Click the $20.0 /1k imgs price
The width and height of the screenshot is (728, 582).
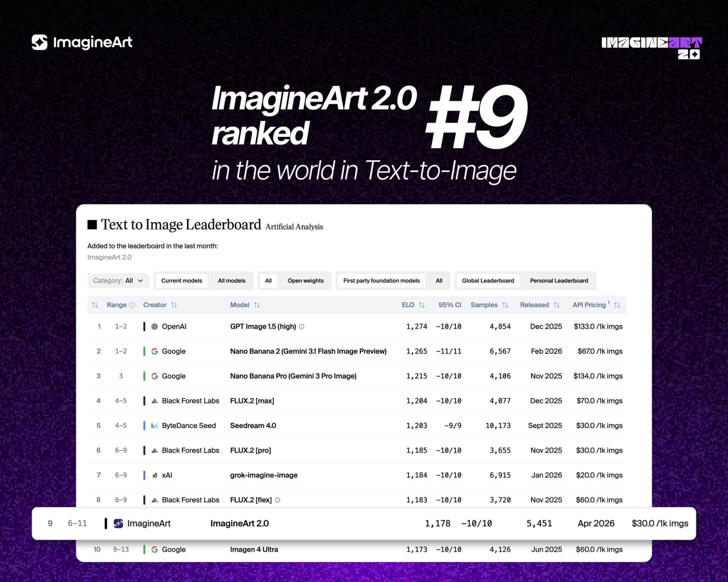coord(599,475)
